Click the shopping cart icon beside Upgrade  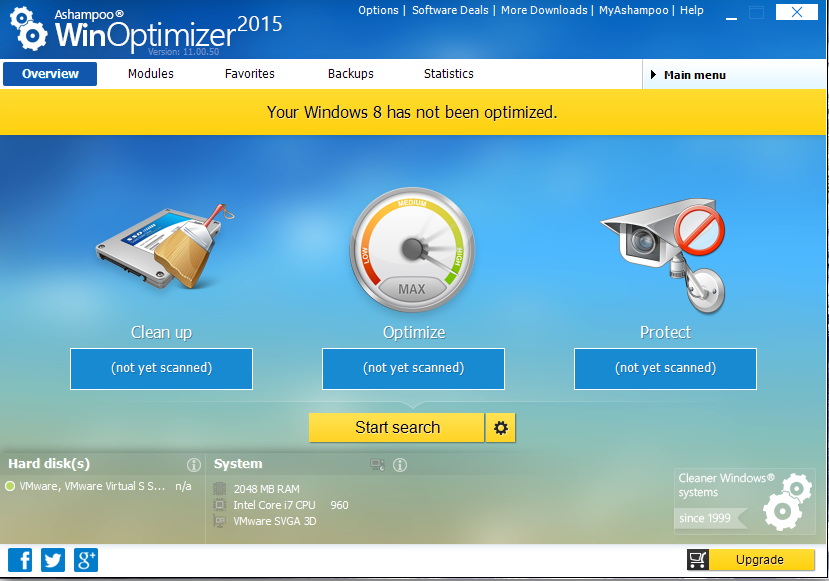point(698,560)
